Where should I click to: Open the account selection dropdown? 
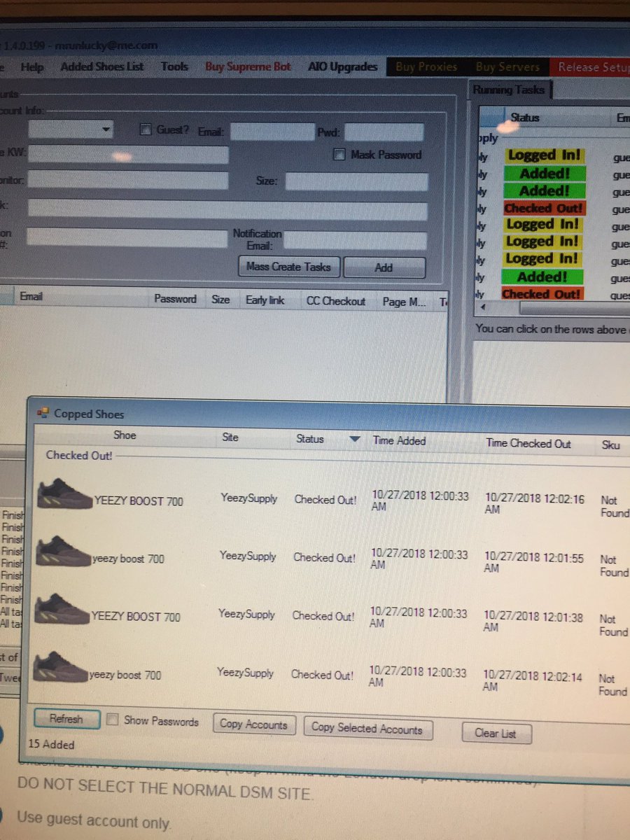(106, 129)
